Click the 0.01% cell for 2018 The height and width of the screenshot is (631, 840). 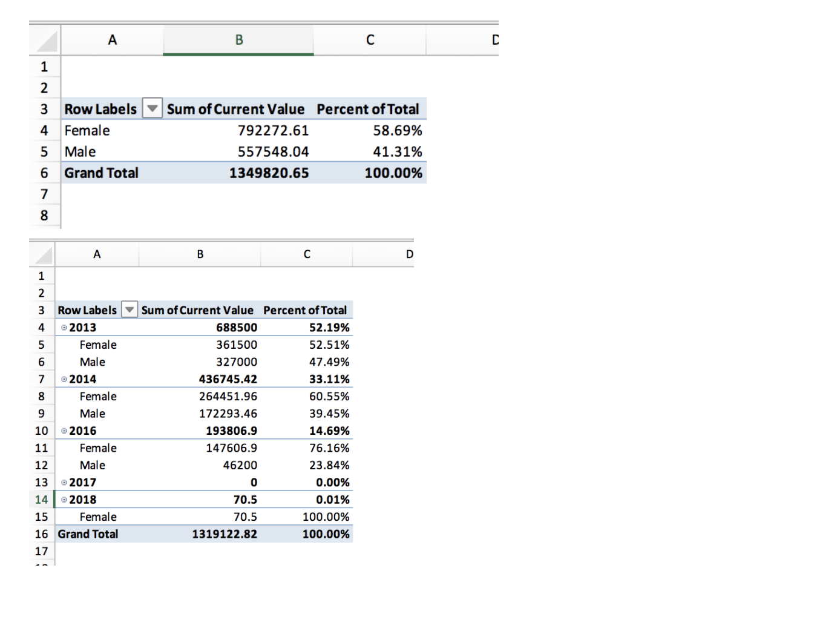pos(307,500)
